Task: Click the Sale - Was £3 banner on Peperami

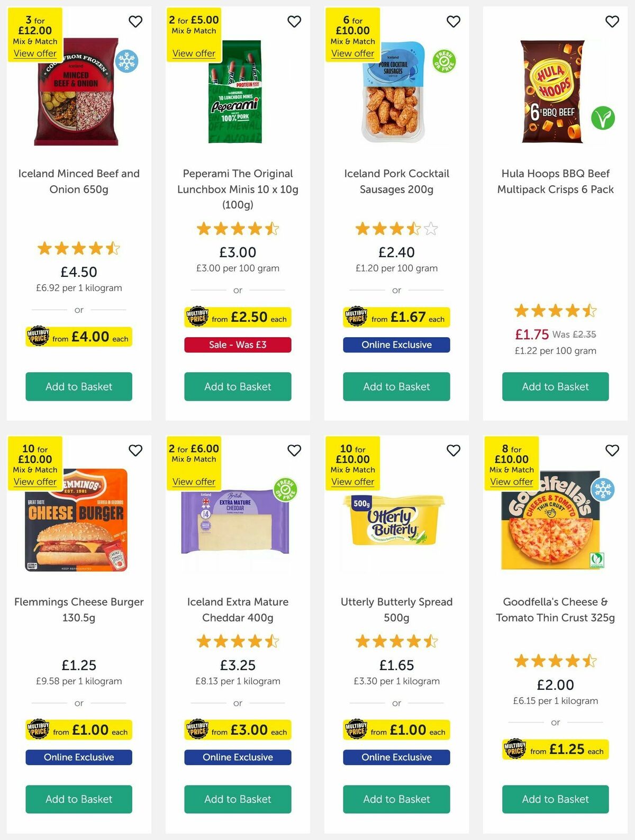Action: click(x=237, y=345)
